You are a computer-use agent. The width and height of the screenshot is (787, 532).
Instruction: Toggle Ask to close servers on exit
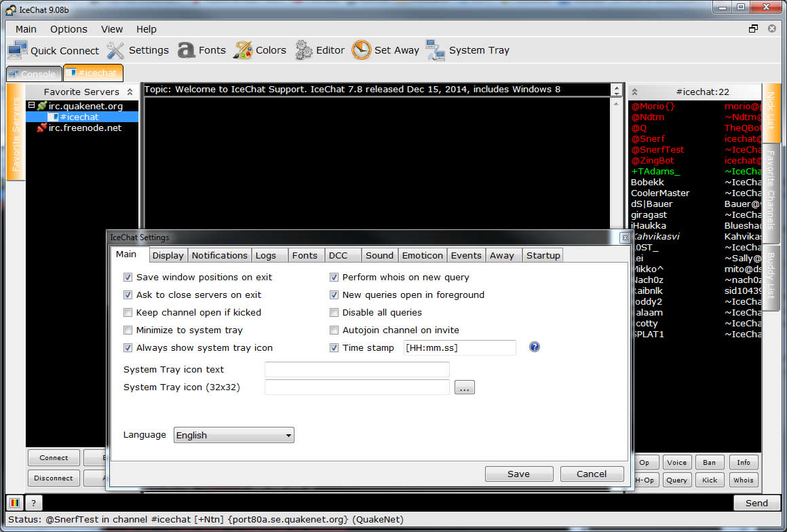[128, 294]
